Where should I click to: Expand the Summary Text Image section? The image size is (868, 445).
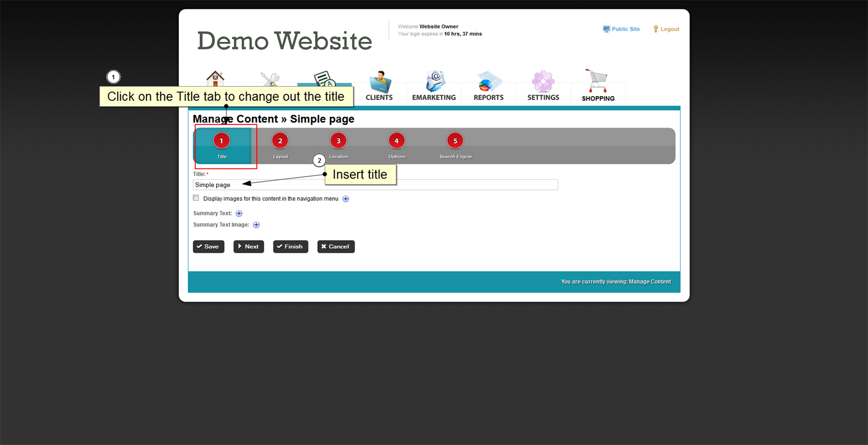click(x=256, y=225)
